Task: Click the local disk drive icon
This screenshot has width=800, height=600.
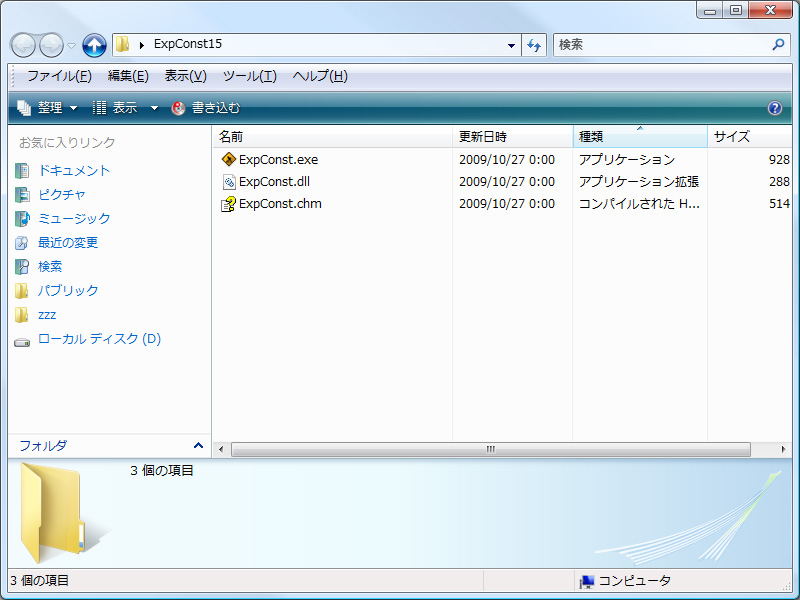Action: (x=22, y=342)
